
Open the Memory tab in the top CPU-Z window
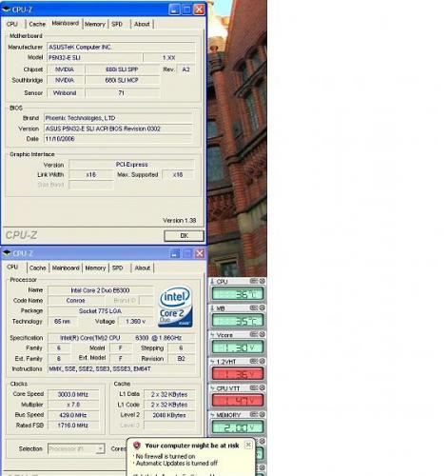pos(95,24)
